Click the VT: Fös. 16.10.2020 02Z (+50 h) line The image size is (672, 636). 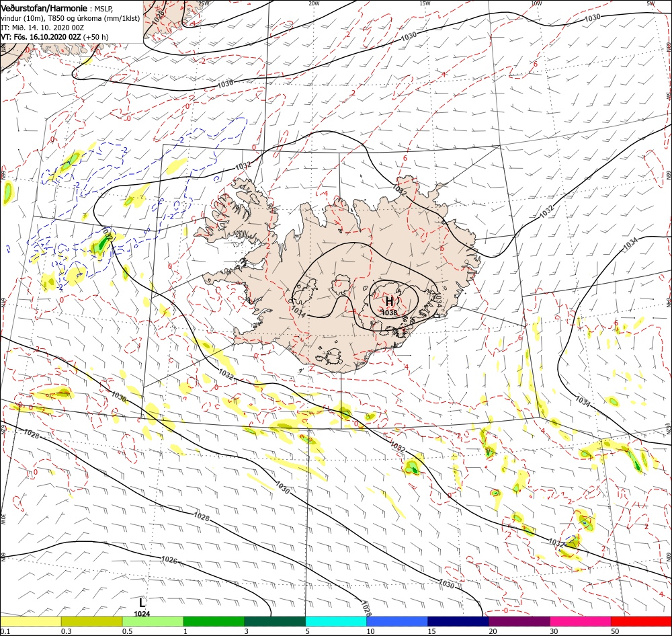pyautogui.click(x=54, y=37)
